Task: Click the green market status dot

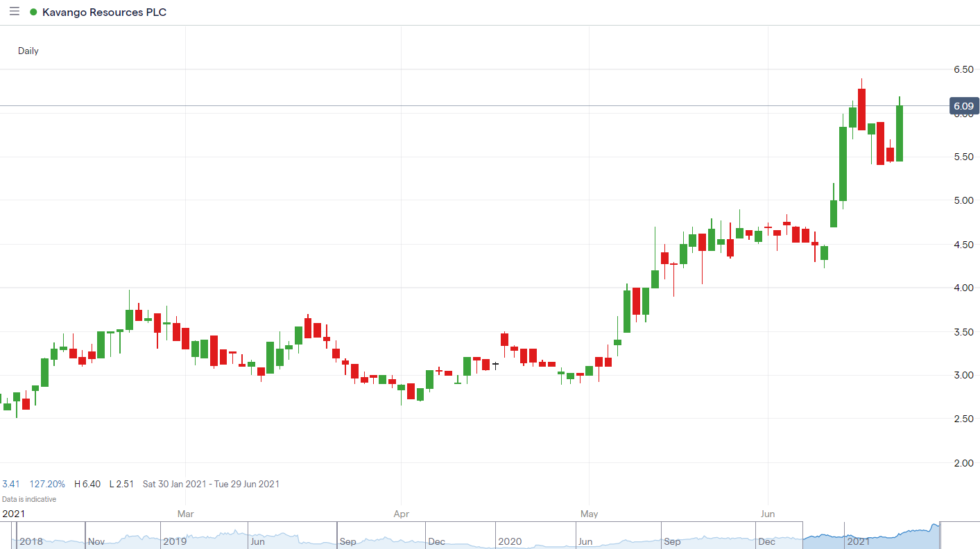Action: [x=33, y=12]
